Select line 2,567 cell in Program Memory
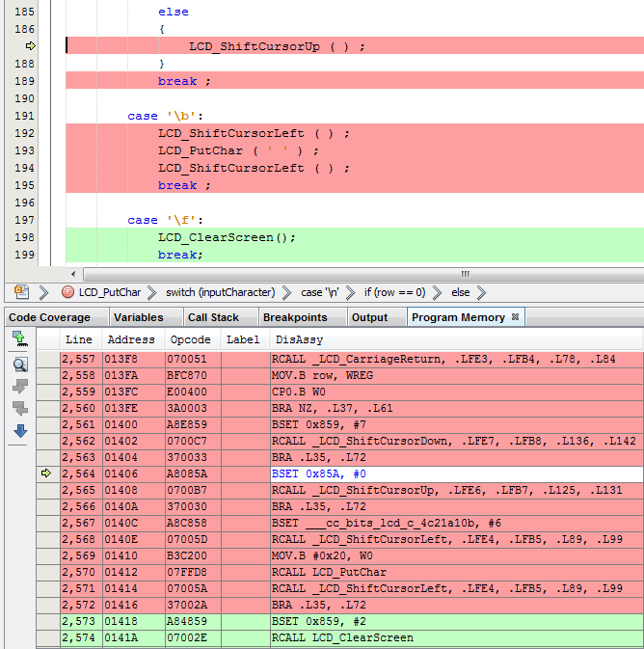 pyautogui.click(x=81, y=523)
